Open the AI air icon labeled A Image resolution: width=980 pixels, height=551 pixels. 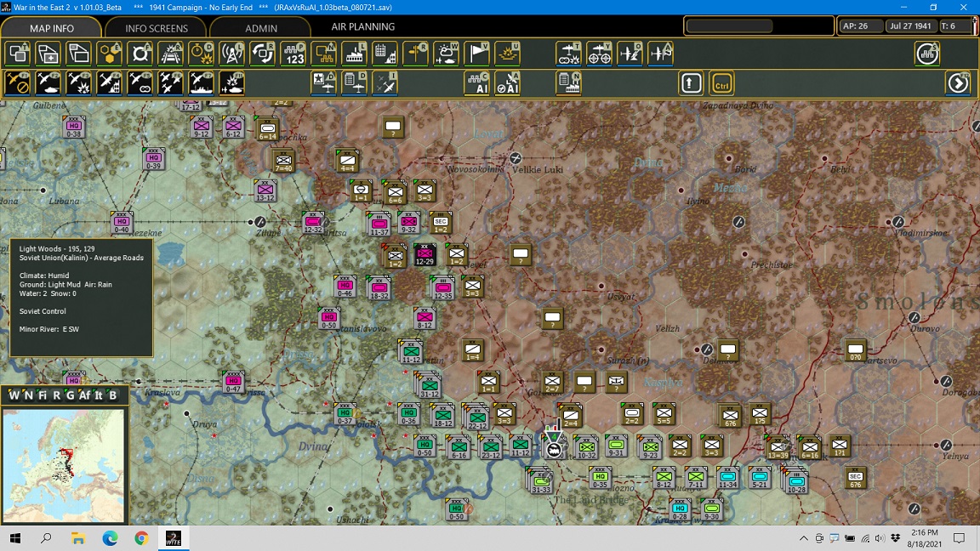tap(508, 83)
